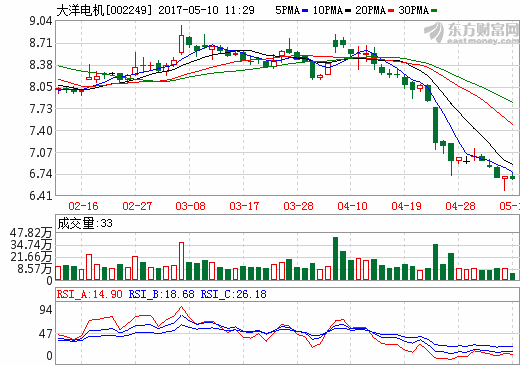Click the timestamp 2017-05-10 11:29

[x=206, y=10]
